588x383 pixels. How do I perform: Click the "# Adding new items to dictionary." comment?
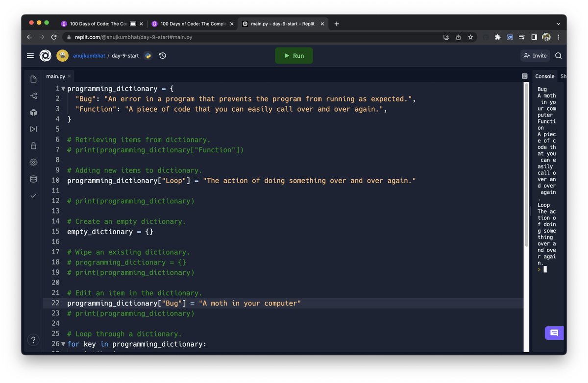click(134, 170)
